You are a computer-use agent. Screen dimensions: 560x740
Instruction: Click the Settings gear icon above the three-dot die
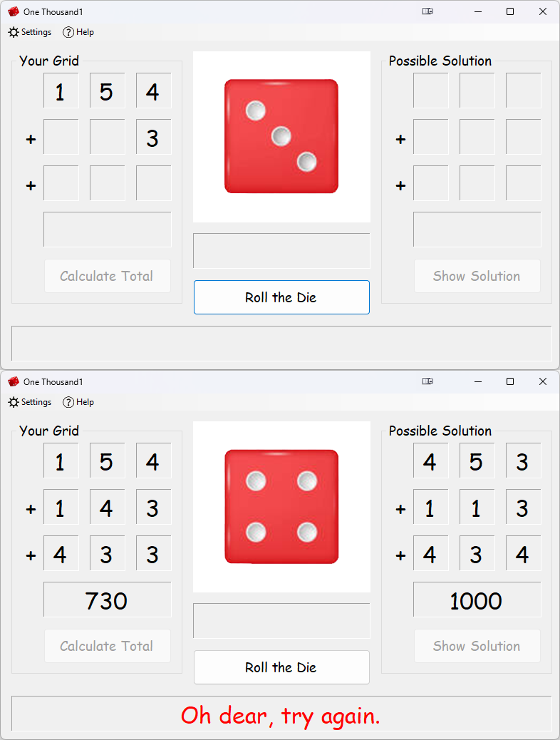point(14,32)
